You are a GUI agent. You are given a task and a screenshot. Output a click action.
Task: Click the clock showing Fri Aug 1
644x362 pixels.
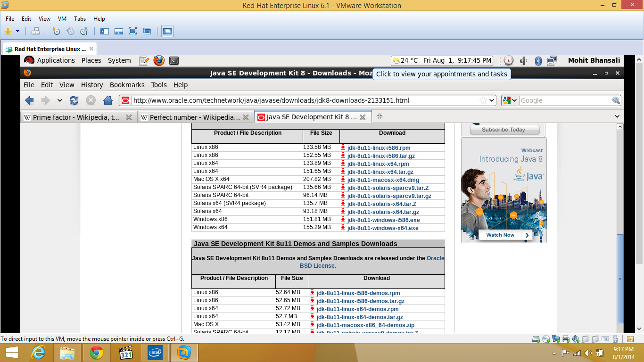pos(457,60)
